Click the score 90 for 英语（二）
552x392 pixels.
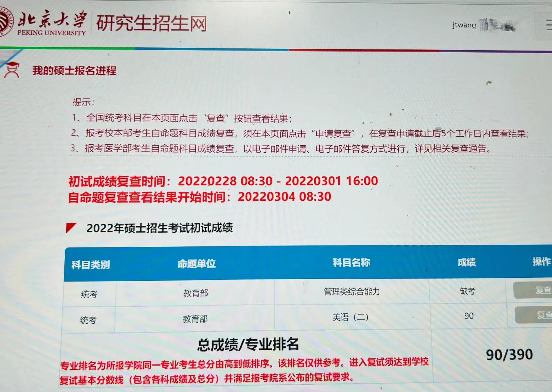pos(469,316)
